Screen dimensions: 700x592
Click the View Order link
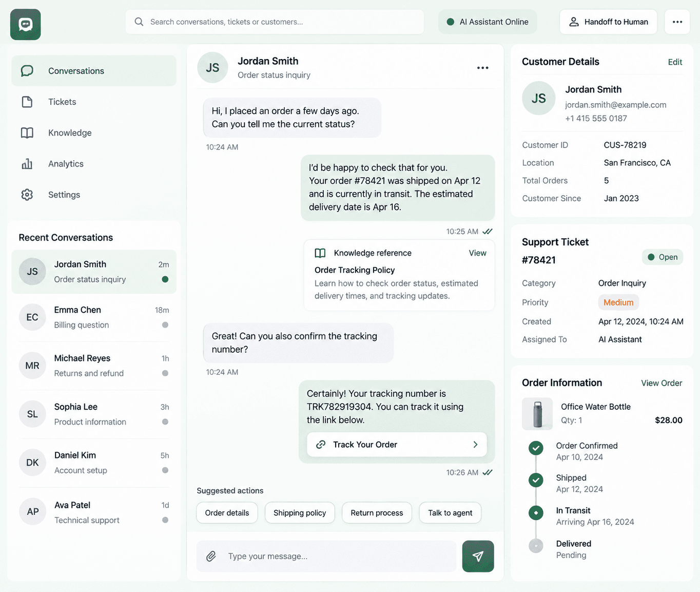(x=662, y=383)
